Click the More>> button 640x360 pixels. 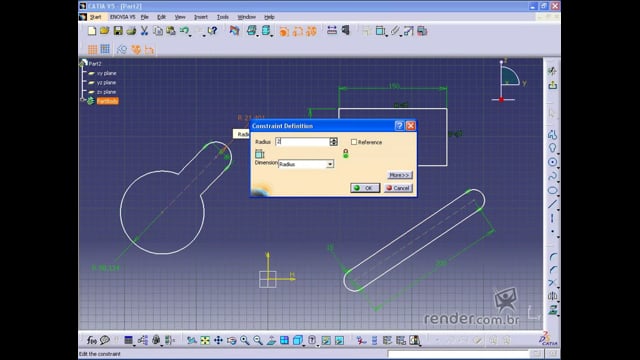[x=400, y=175]
